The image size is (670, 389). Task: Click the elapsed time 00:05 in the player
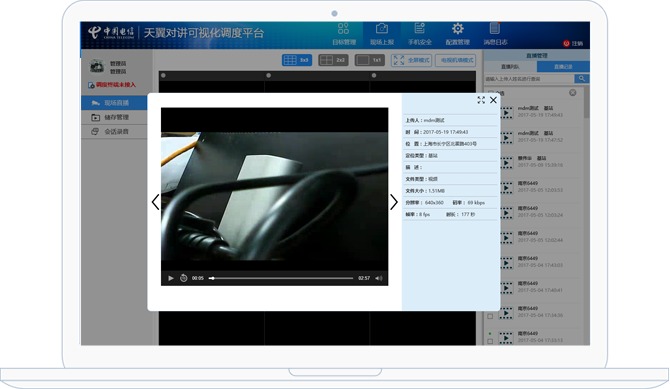tap(197, 278)
